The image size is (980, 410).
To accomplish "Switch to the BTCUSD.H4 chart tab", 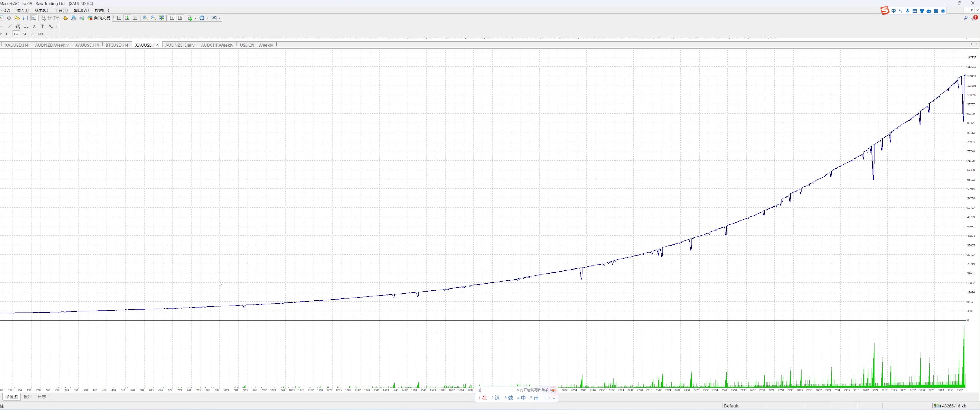I will coord(117,45).
